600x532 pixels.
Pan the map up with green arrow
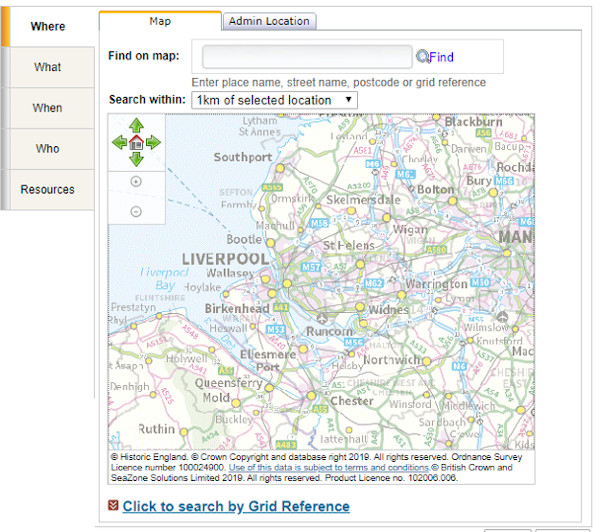click(x=136, y=126)
